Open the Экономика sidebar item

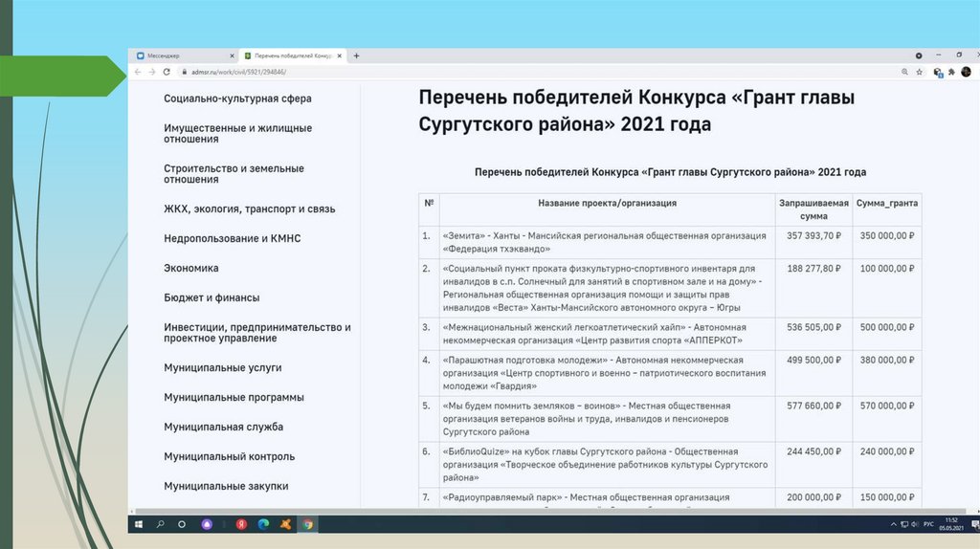tap(191, 268)
